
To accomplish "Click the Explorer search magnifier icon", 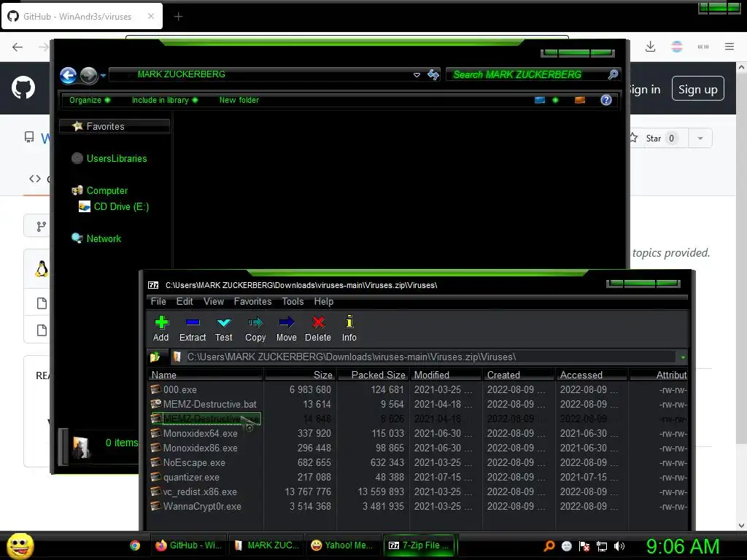I will 613,74.
